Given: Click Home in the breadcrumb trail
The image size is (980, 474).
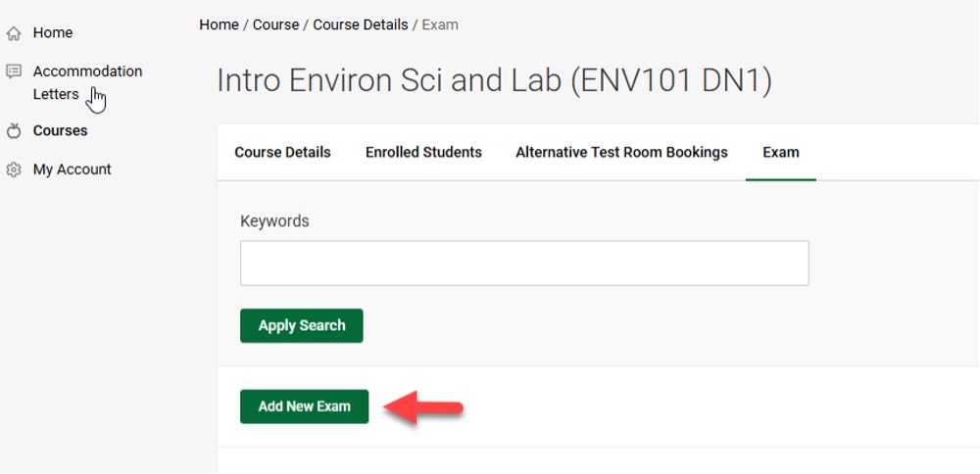Looking at the screenshot, I should 219,25.
